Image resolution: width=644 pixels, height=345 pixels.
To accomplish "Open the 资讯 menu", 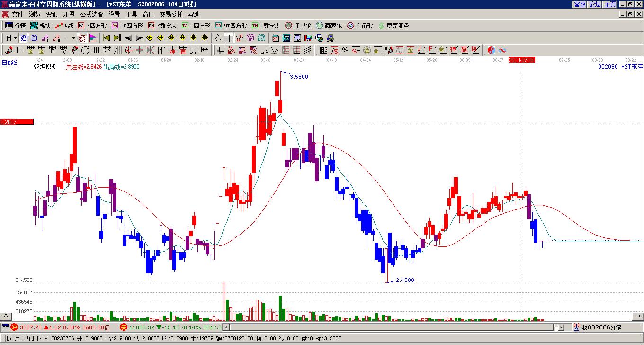I will click(52, 15).
